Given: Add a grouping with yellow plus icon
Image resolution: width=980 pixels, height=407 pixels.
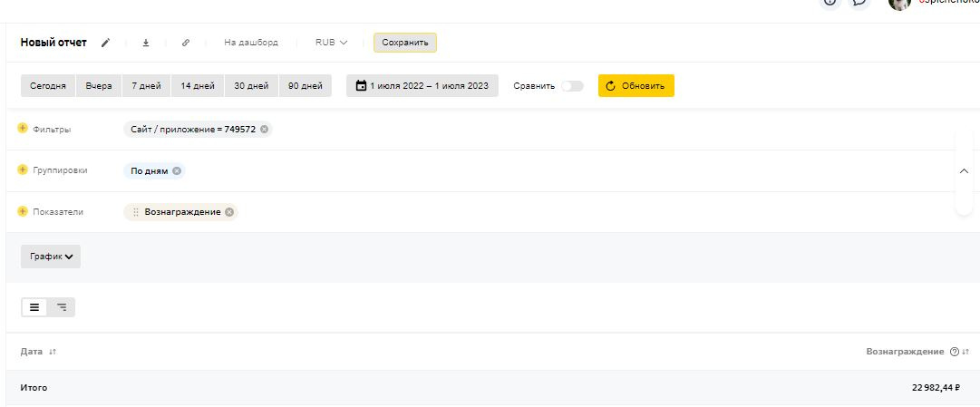Looking at the screenshot, I should point(23,170).
